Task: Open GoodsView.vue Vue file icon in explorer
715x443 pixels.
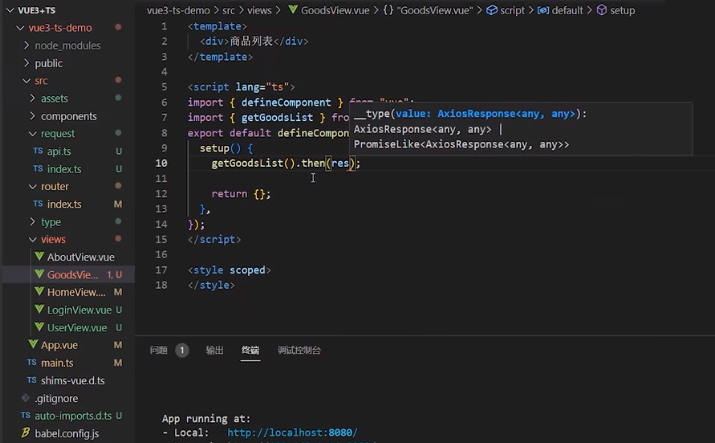Action: (x=40, y=274)
